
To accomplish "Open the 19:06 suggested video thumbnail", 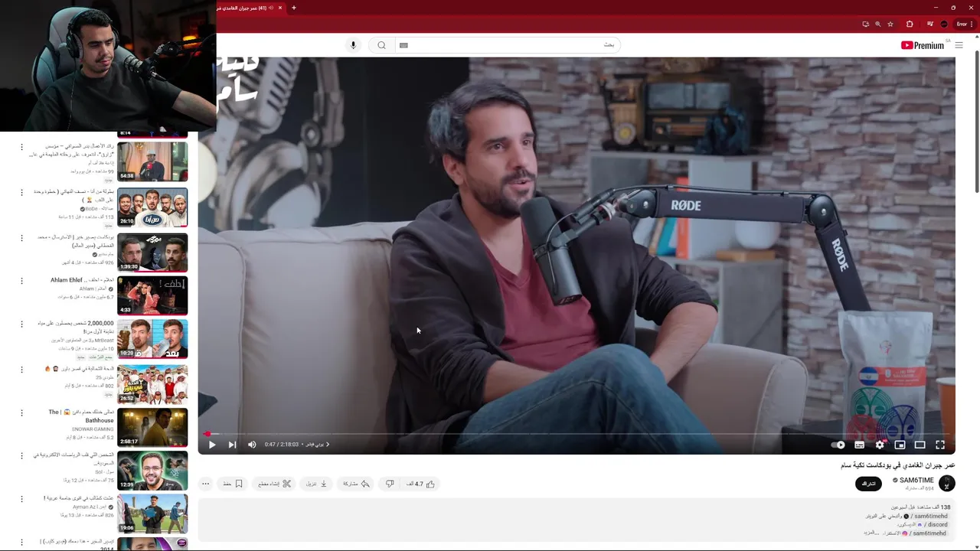I will click(152, 514).
